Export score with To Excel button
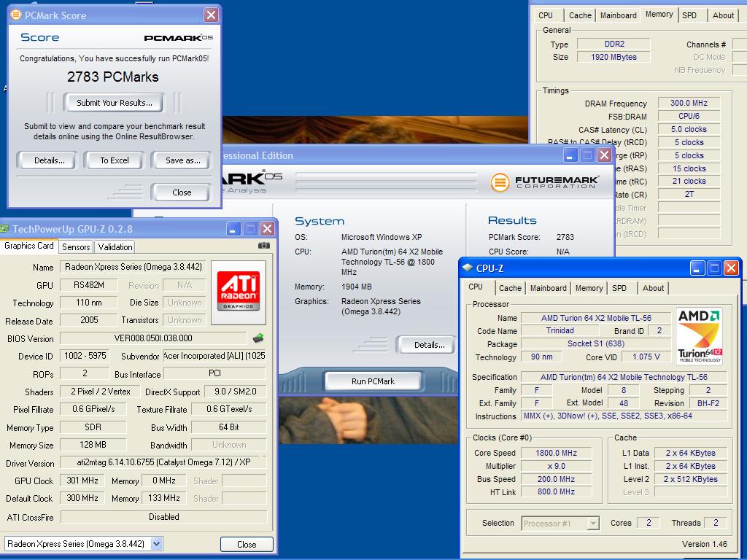 115,160
